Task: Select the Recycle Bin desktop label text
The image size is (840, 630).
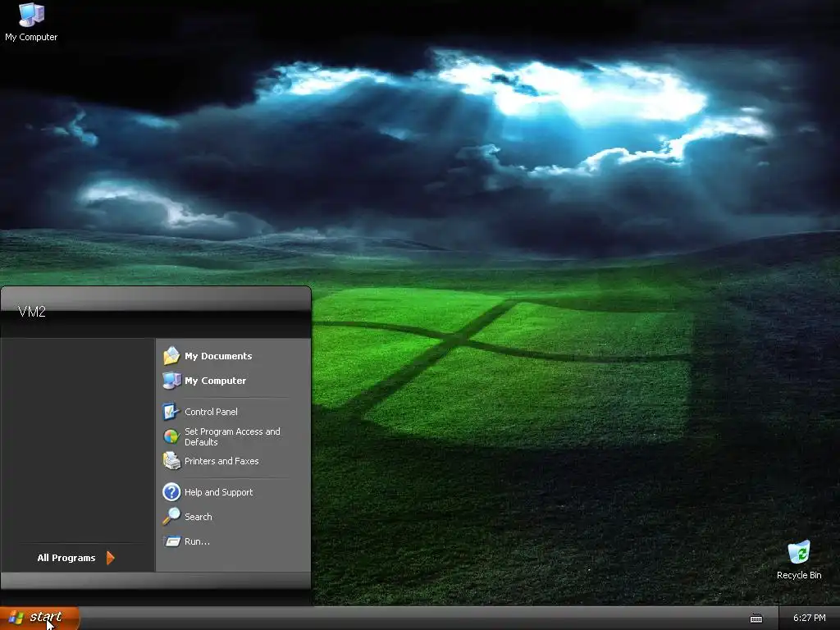Action: coord(799,575)
